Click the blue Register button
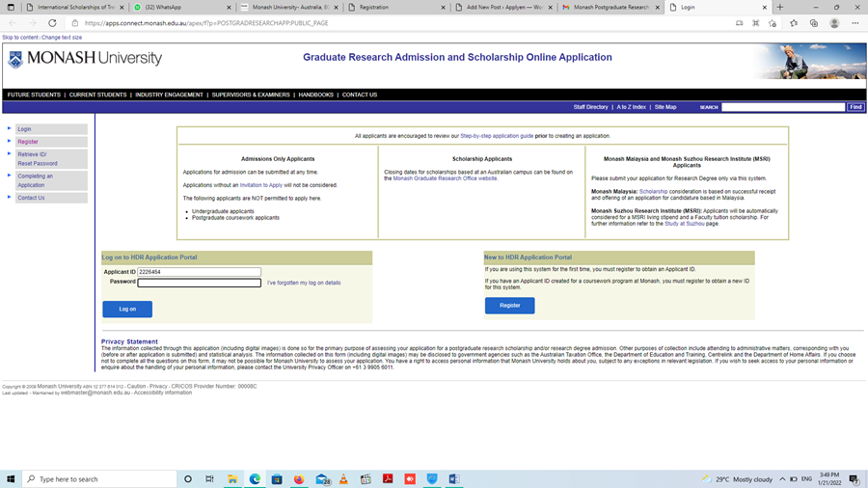The image size is (868, 488). click(510, 306)
